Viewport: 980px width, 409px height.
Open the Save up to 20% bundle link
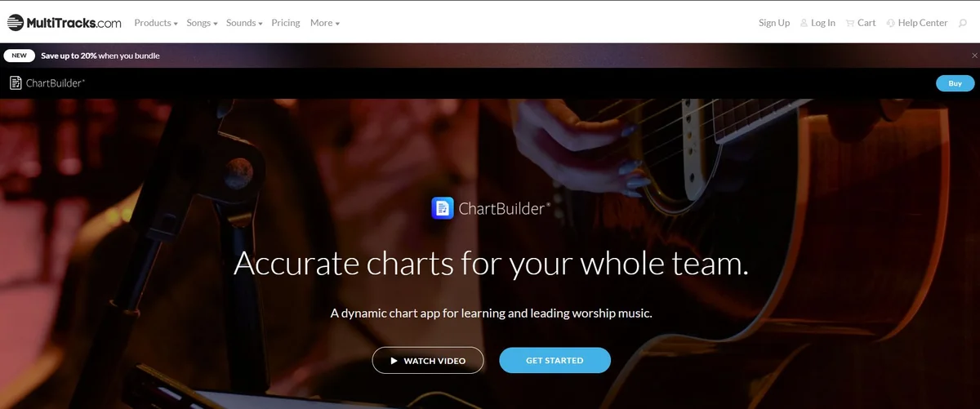click(x=100, y=56)
